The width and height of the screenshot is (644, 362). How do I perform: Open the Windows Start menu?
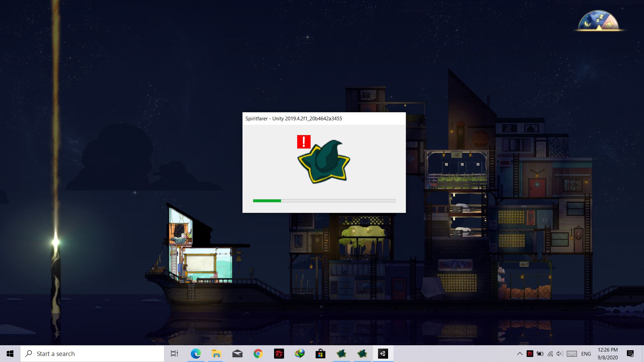click(x=10, y=354)
